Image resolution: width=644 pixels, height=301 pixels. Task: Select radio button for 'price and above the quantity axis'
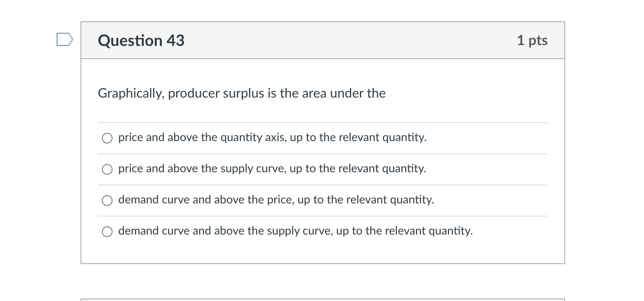click(x=107, y=138)
